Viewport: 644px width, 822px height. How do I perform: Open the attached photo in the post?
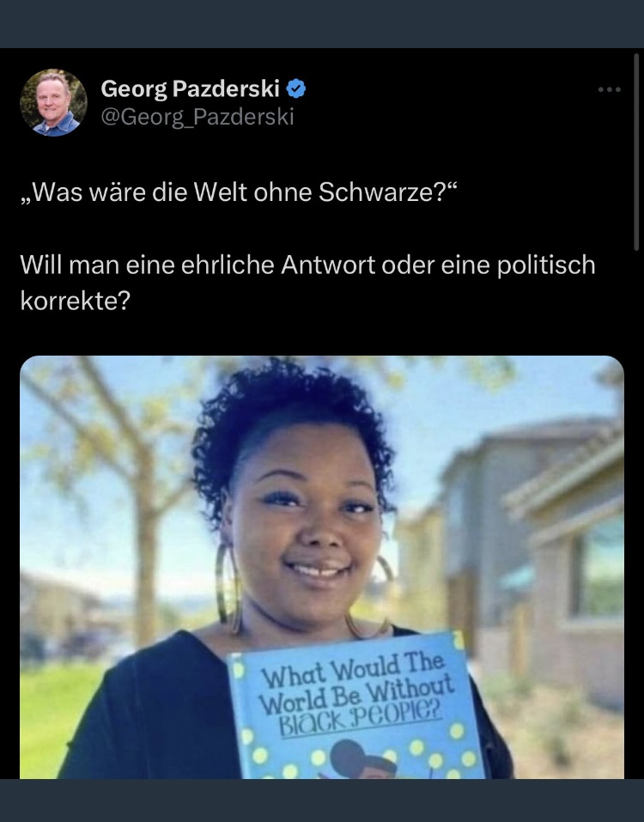322,567
